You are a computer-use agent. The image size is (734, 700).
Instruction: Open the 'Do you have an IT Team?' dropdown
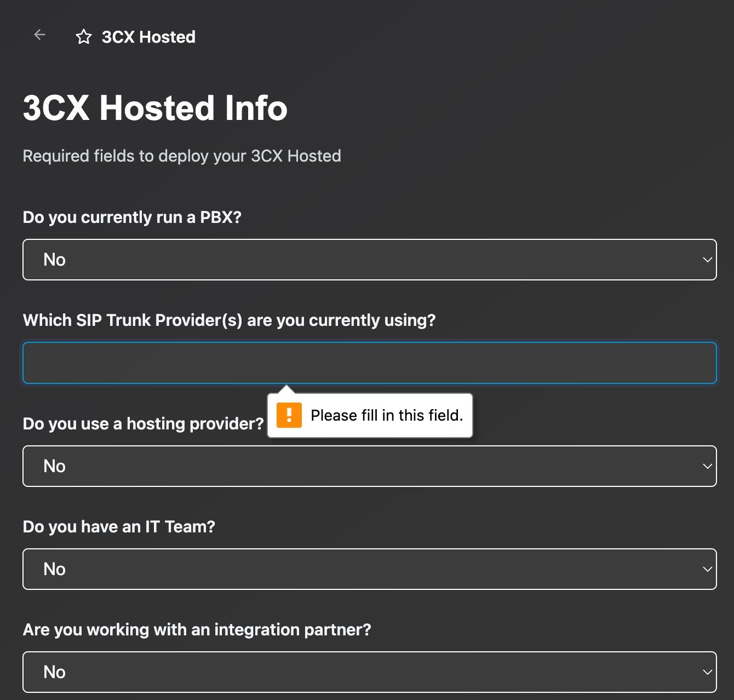tap(369, 569)
